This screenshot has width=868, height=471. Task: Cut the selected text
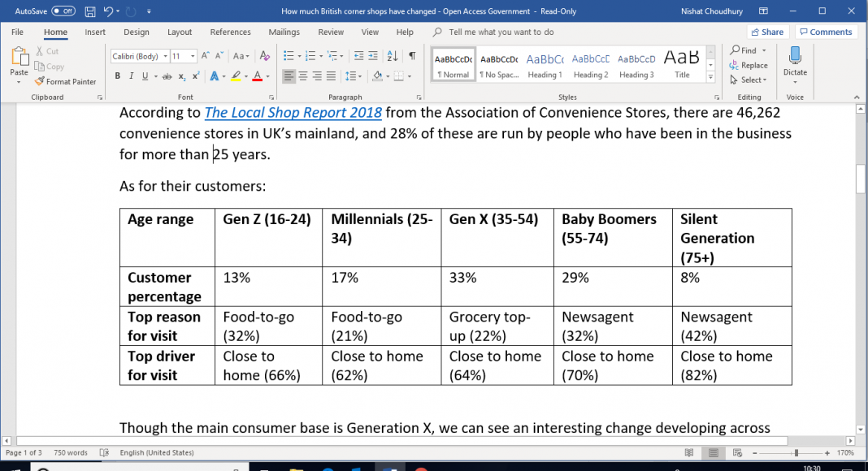click(x=47, y=51)
